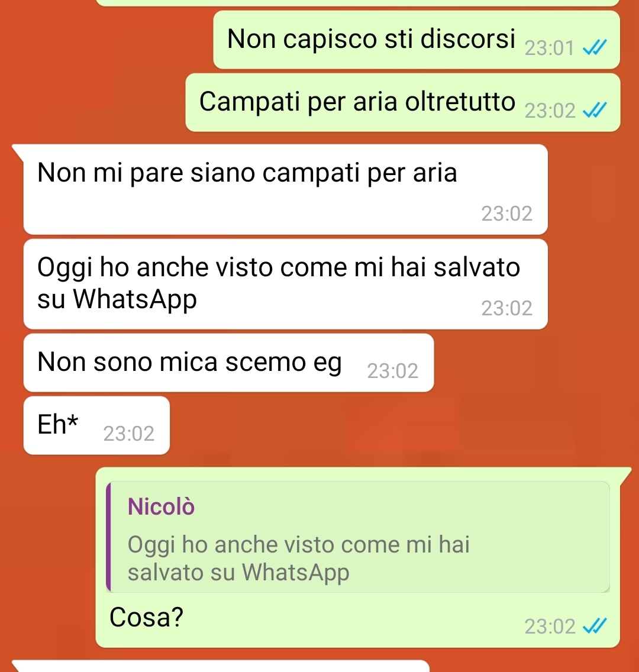
Task: Tap the partially visible bubble at the top
Action: point(358,2)
